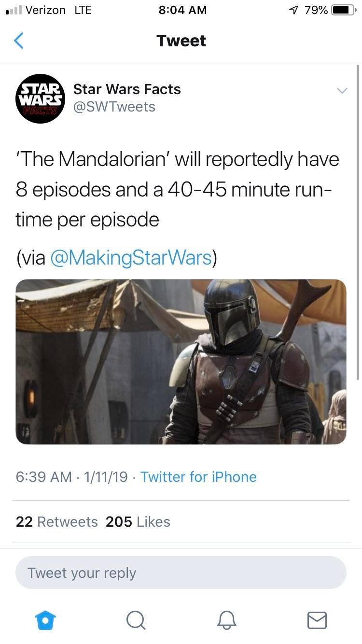
Task: Open the Twitter for iPhone source link
Action: point(198,477)
